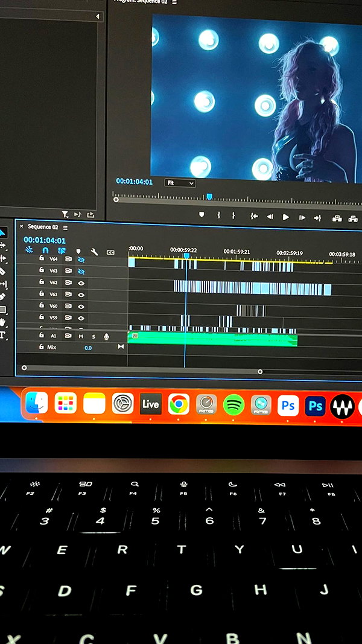Click the Program Monitor timecode 00:01:04:01
Viewport: 362px width, 644px height.
tap(134, 182)
